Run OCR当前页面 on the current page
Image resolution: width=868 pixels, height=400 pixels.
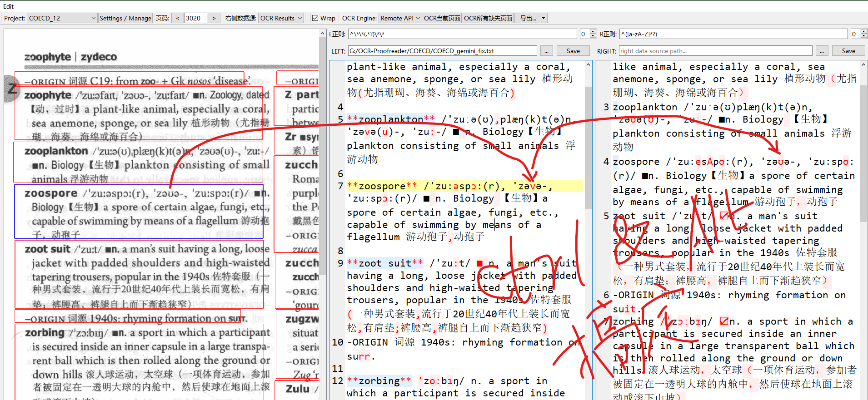pyautogui.click(x=442, y=18)
